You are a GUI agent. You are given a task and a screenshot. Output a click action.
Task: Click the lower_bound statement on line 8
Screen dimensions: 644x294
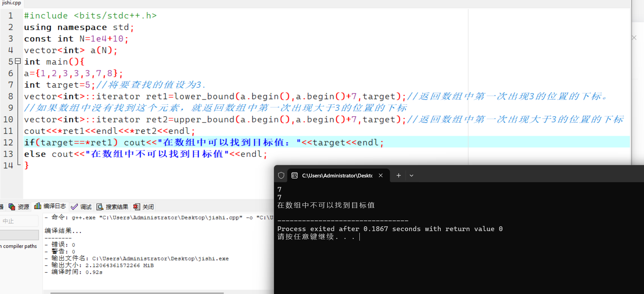tap(215, 96)
